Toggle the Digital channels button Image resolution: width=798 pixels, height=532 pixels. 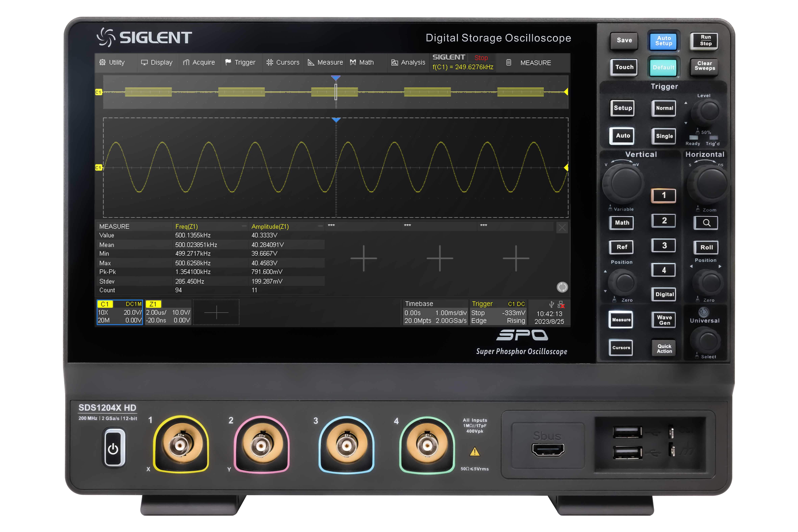tap(664, 295)
